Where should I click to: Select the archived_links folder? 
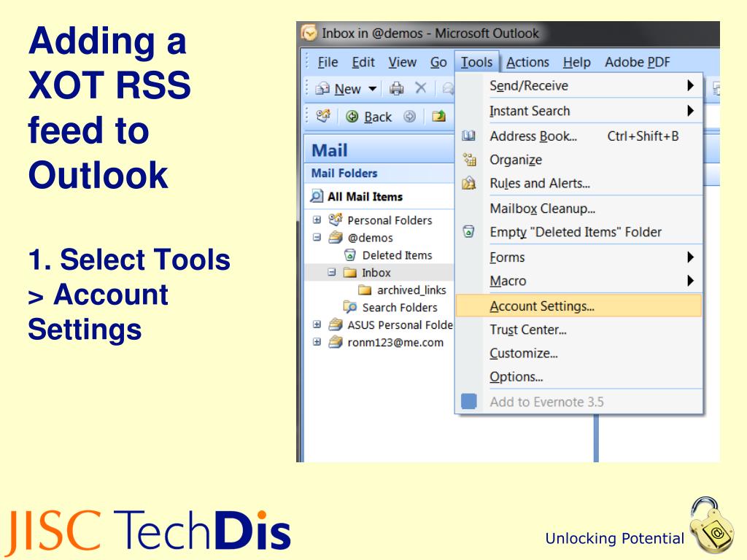(x=411, y=290)
